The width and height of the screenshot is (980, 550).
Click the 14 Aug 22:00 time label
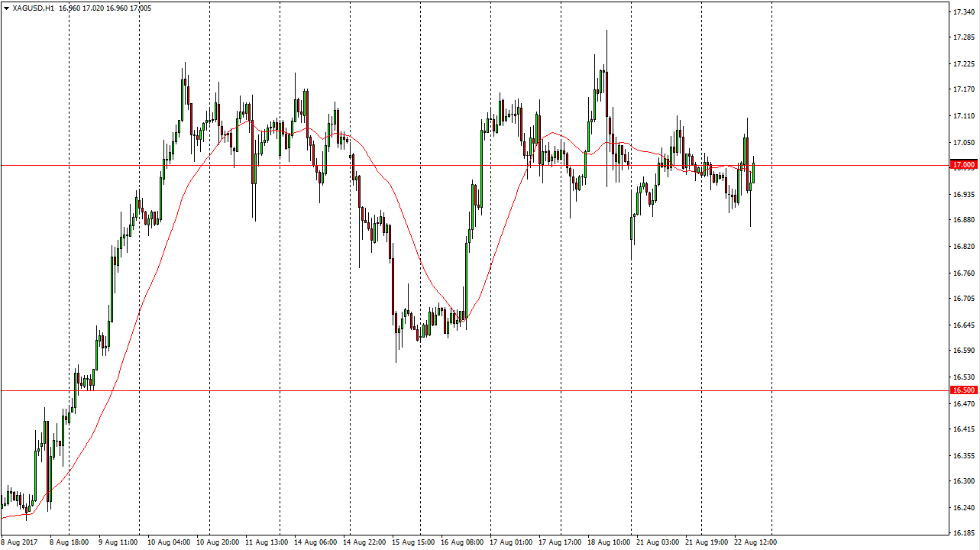[x=364, y=542]
